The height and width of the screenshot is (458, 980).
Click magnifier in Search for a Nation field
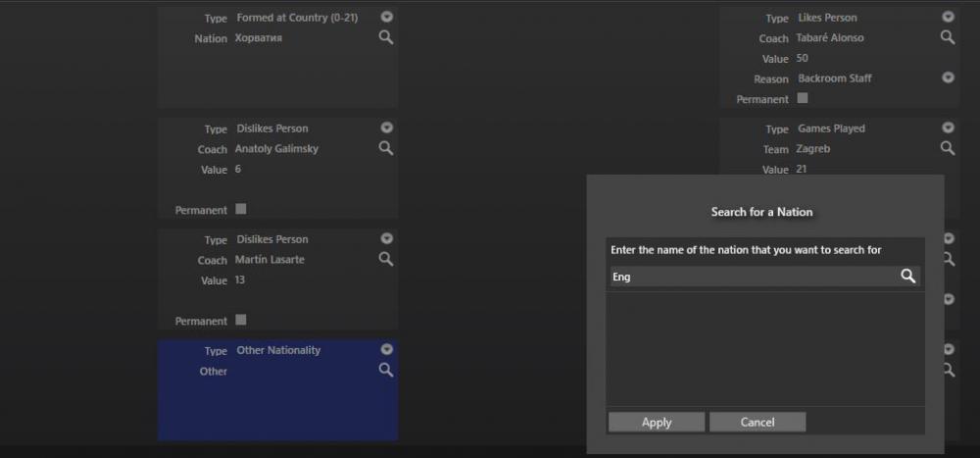[x=908, y=277]
